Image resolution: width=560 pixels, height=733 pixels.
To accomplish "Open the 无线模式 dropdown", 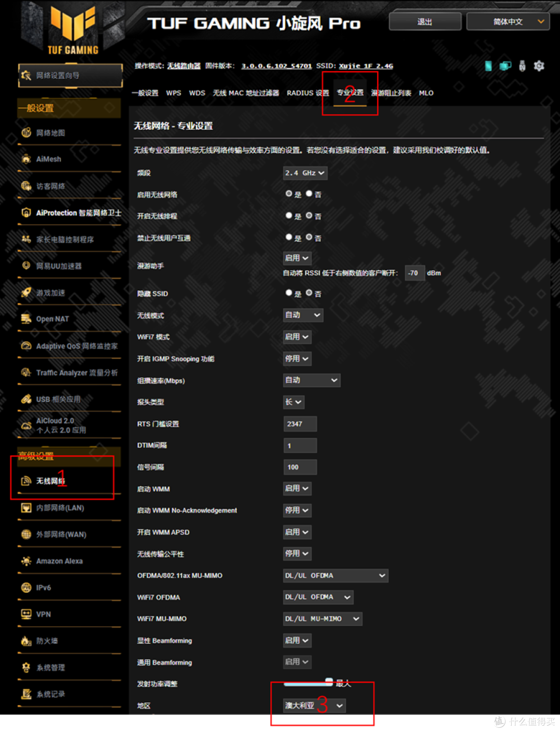I will click(x=303, y=315).
